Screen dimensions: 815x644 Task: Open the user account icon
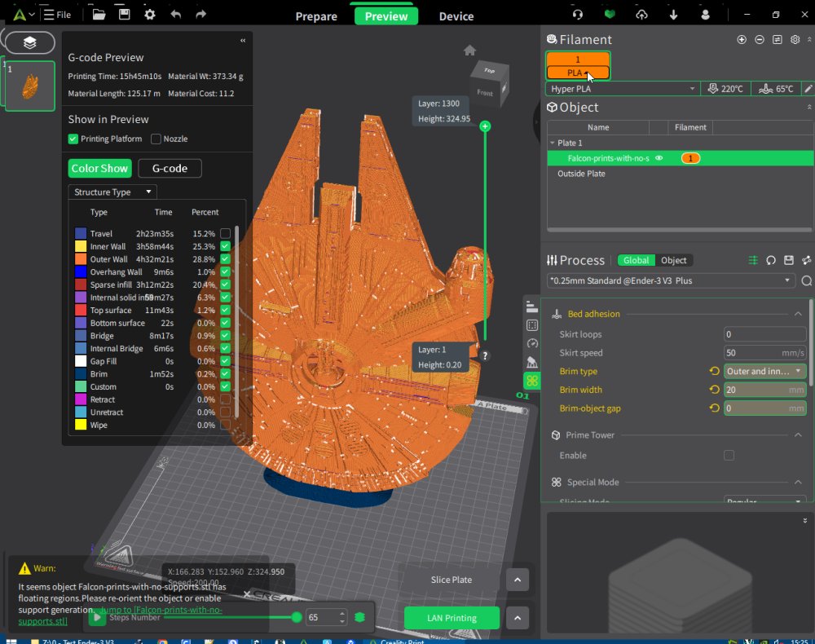click(x=705, y=15)
